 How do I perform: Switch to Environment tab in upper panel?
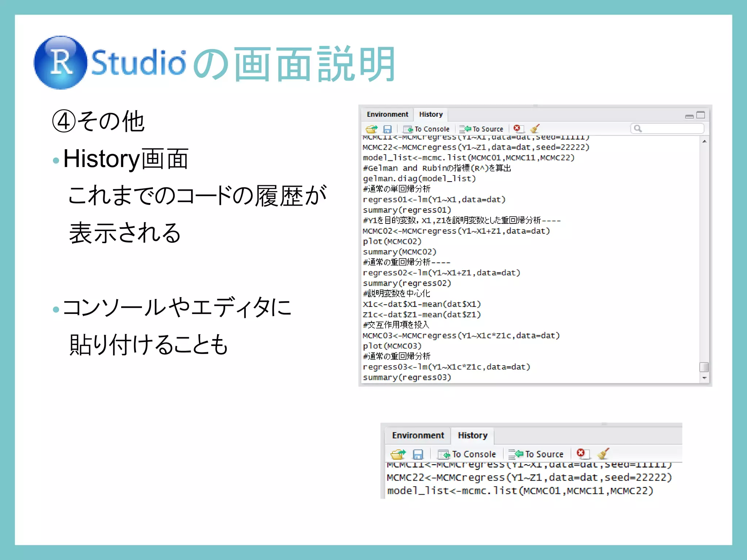tap(387, 114)
